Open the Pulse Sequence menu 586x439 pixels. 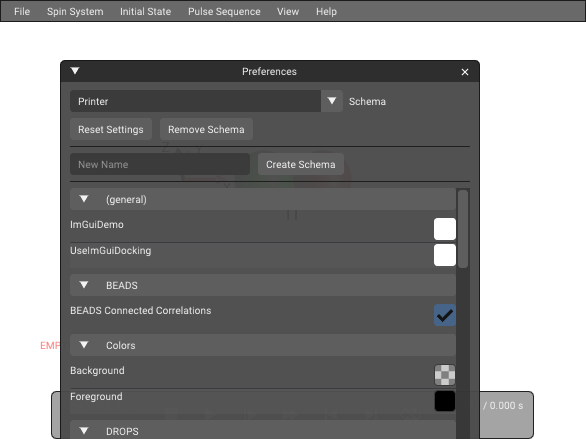pos(224,12)
